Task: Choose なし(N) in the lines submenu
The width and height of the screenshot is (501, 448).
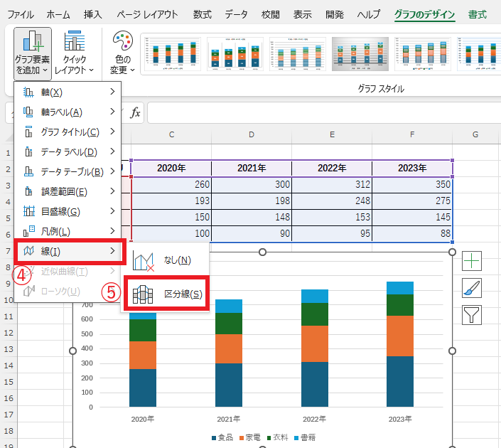Action: coord(165,260)
